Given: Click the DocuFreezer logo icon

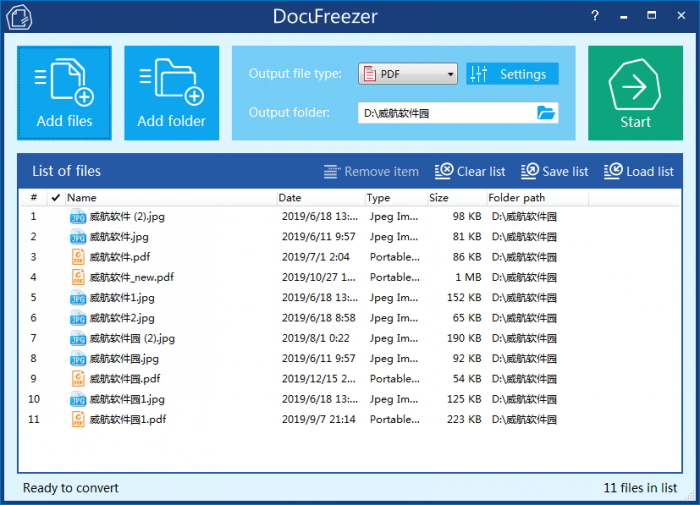Looking at the screenshot, I should click(x=19, y=17).
